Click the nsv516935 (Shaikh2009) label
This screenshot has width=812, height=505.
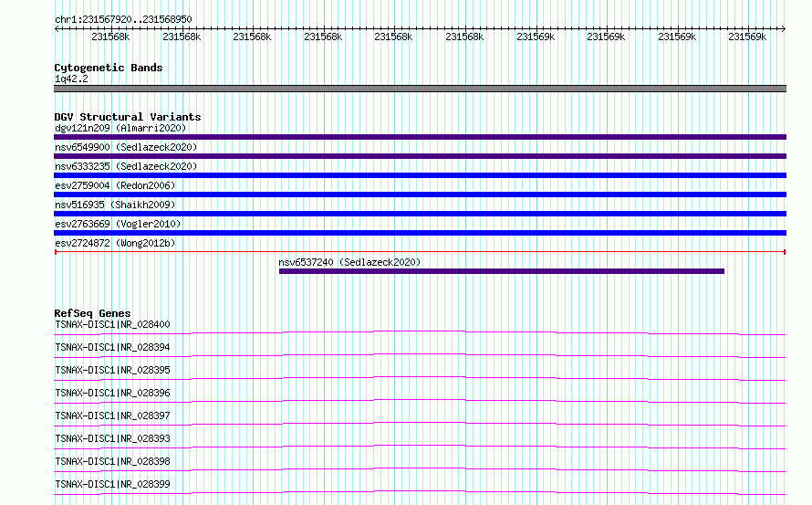[115, 205]
